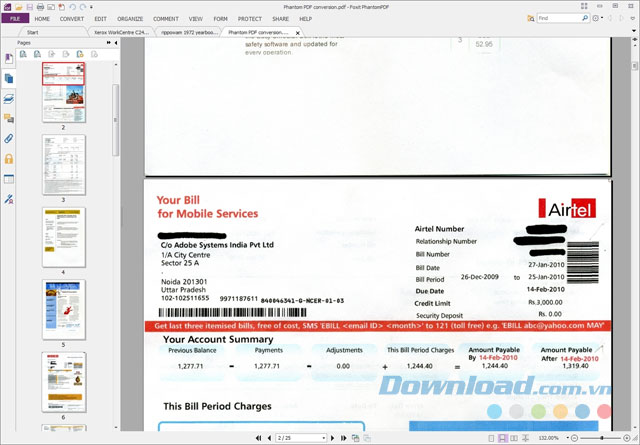The image size is (640, 445).
Task: Click the first page tool icon in the Pages panel
Action: coord(23,54)
